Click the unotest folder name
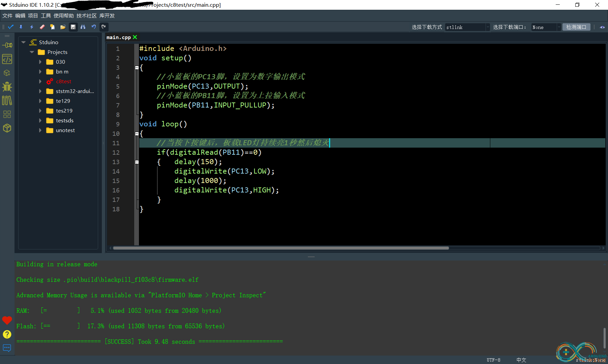608x364 pixels. click(x=65, y=130)
